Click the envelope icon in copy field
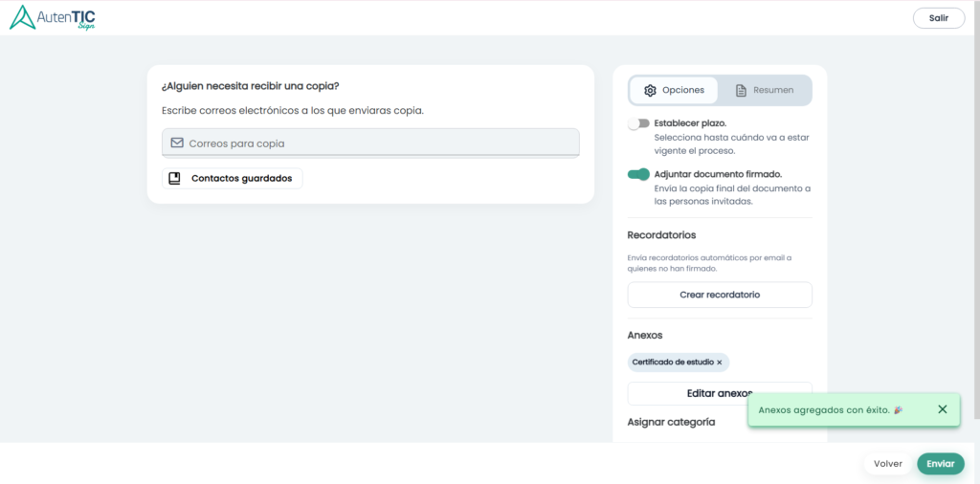The image size is (980, 484). tap(177, 143)
